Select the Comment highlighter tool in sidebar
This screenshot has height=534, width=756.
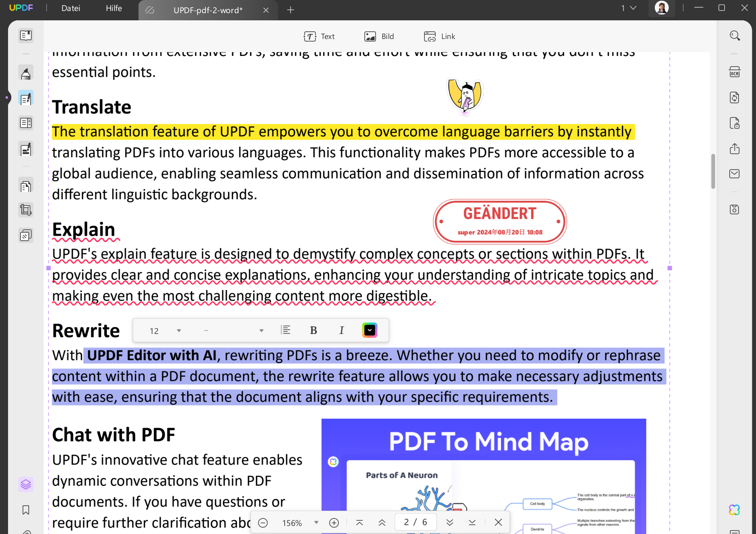coord(26,74)
